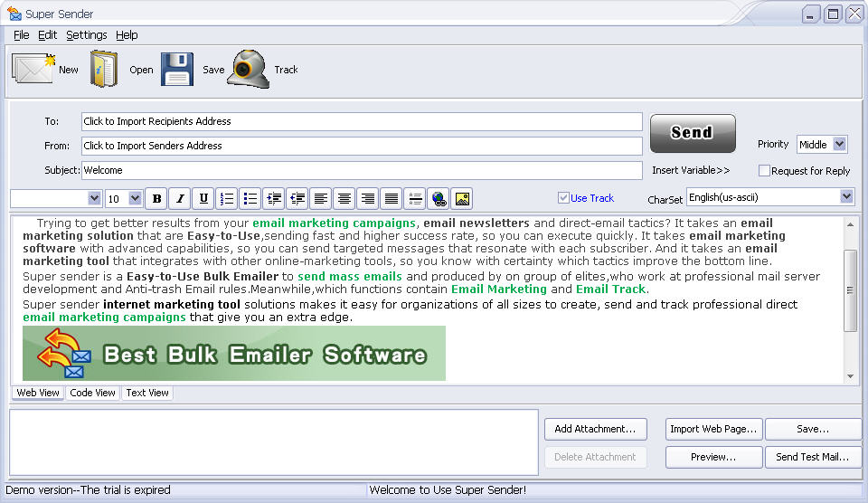Screen dimensions: 868x503
Task: Insert a hyperlink with globe icon
Action: (x=439, y=198)
